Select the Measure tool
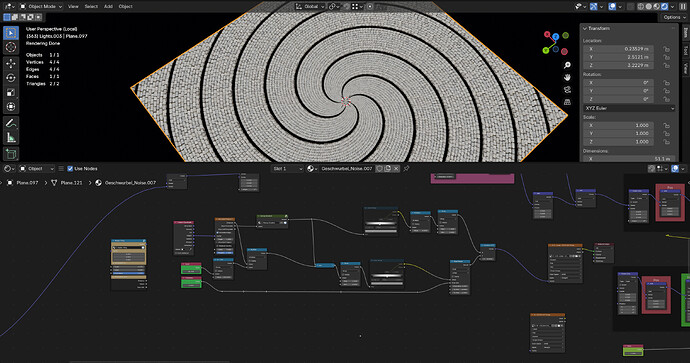 [x=11, y=138]
